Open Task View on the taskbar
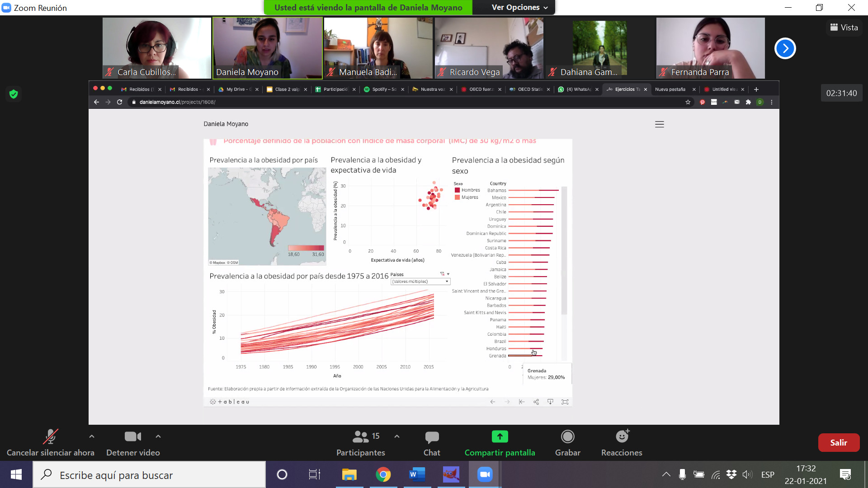868x488 pixels. pos(314,474)
